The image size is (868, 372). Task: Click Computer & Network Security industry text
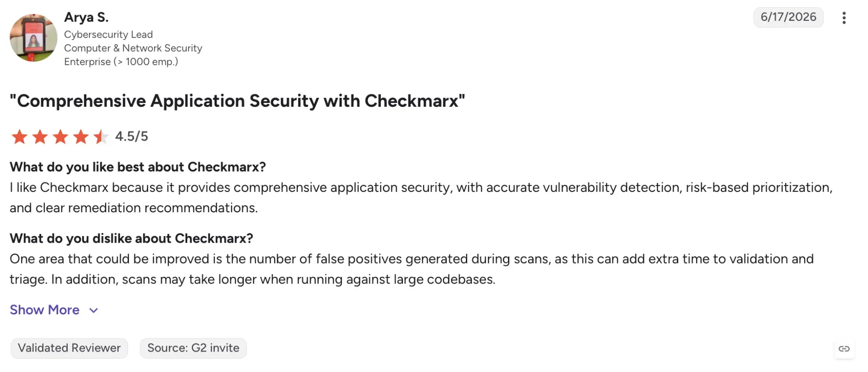coord(133,48)
